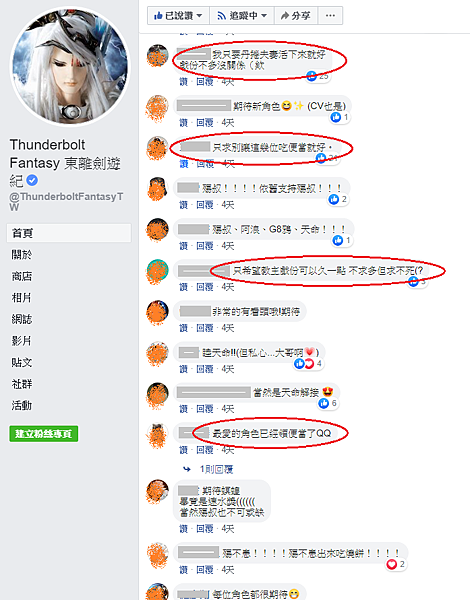Image resolution: width=470 pixels, height=600 pixels.
Task: Expand the 1則回覆 reply thread
Action: (x=216, y=469)
